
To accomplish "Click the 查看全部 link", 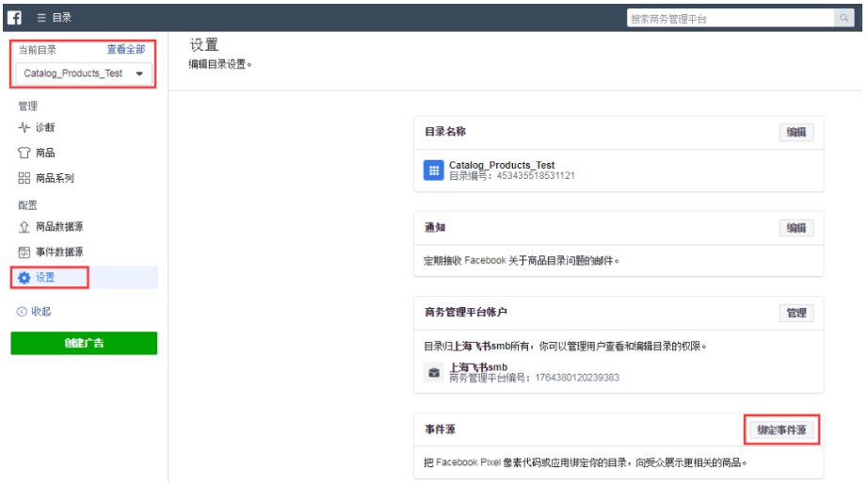I will point(125,49).
